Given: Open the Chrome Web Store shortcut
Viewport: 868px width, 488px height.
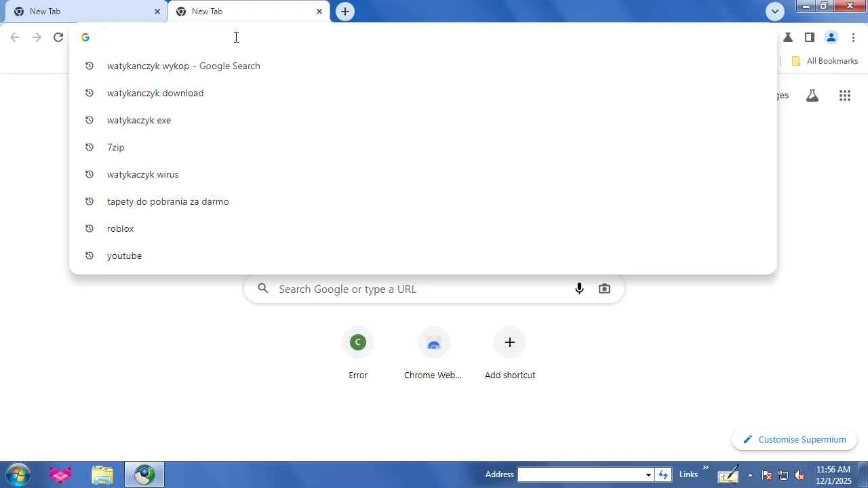Looking at the screenshot, I should (433, 354).
